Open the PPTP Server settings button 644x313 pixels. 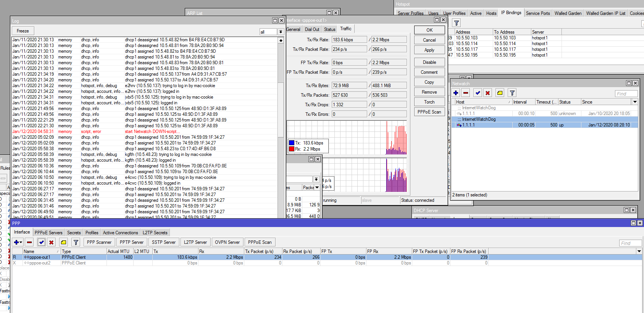(x=132, y=242)
